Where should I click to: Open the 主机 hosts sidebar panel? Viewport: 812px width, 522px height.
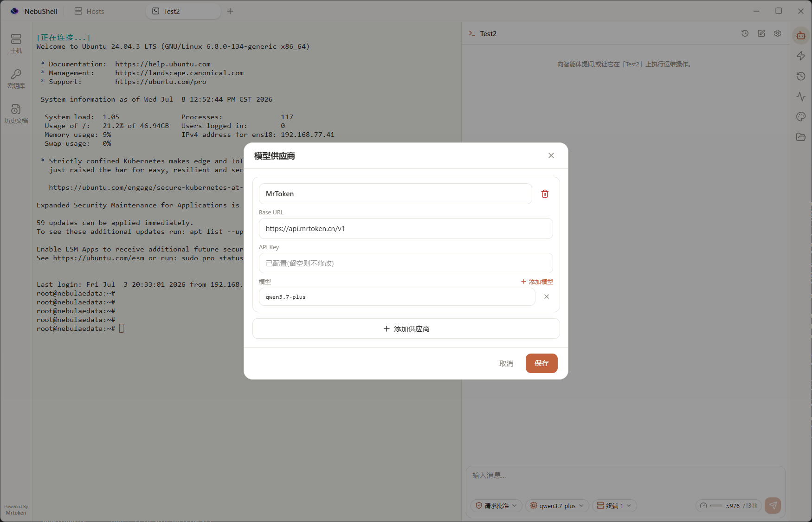(16, 44)
